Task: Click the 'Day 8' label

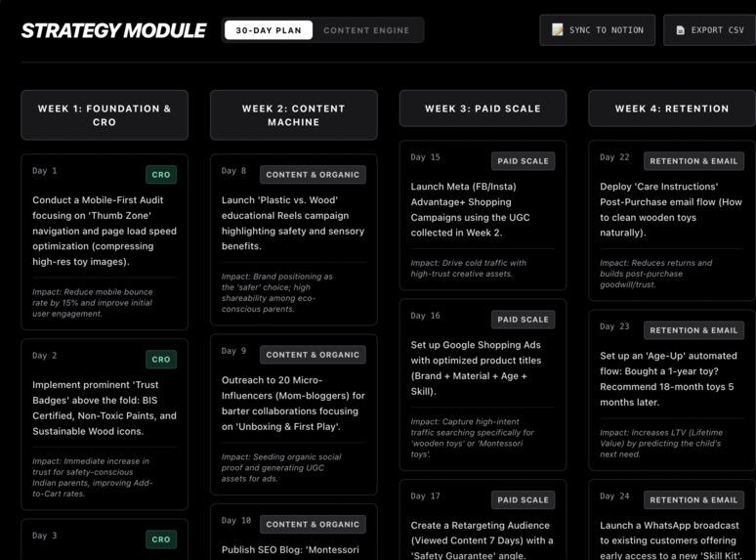Action: click(233, 171)
